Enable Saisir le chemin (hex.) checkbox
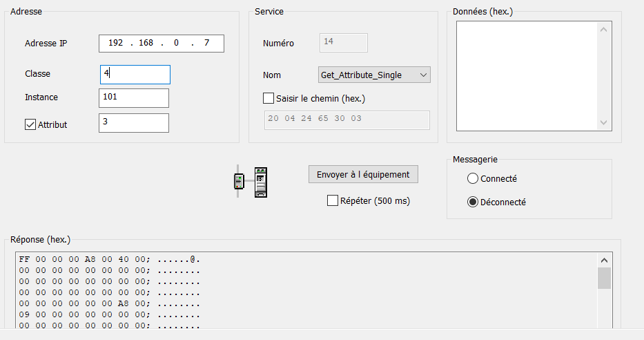The height and width of the screenshot is (340, 644). coord(269,98)
